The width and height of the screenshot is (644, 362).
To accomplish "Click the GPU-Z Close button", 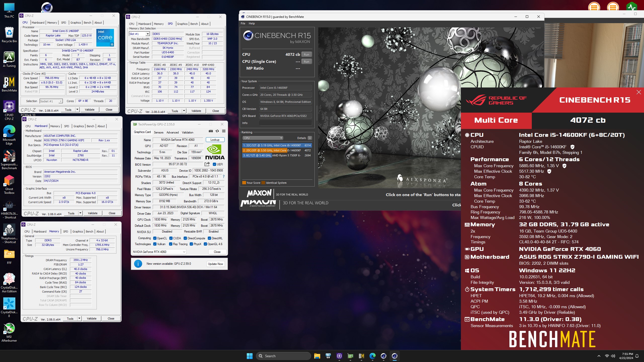I will point(217,252).
